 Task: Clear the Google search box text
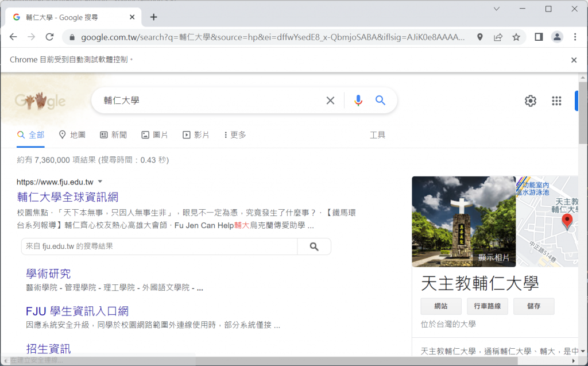click(x=330, y=100)
